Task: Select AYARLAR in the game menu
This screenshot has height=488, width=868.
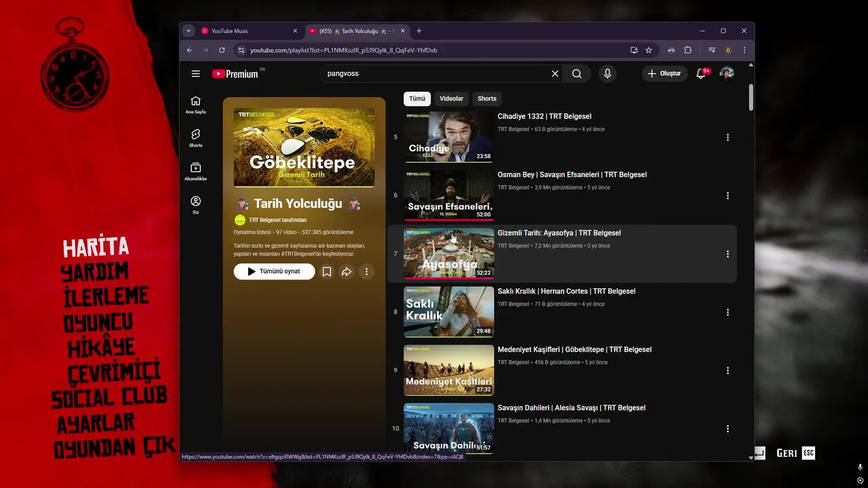Action: 95,424
